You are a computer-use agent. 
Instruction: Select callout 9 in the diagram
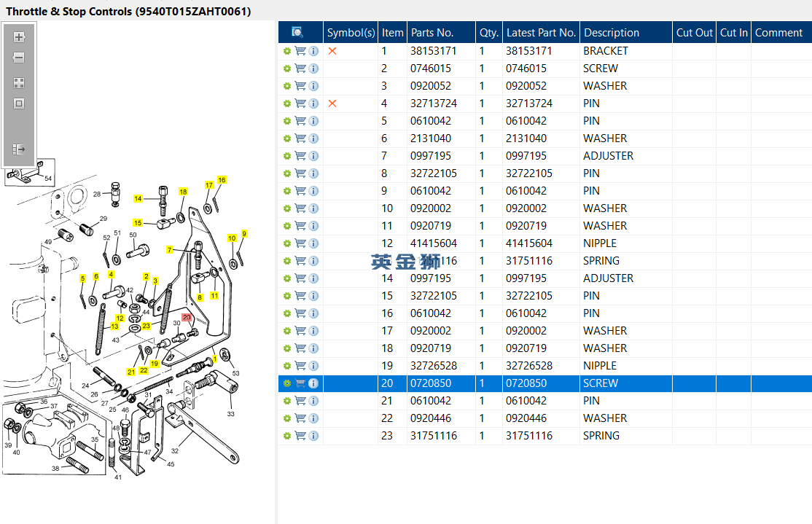coord(244,233)
